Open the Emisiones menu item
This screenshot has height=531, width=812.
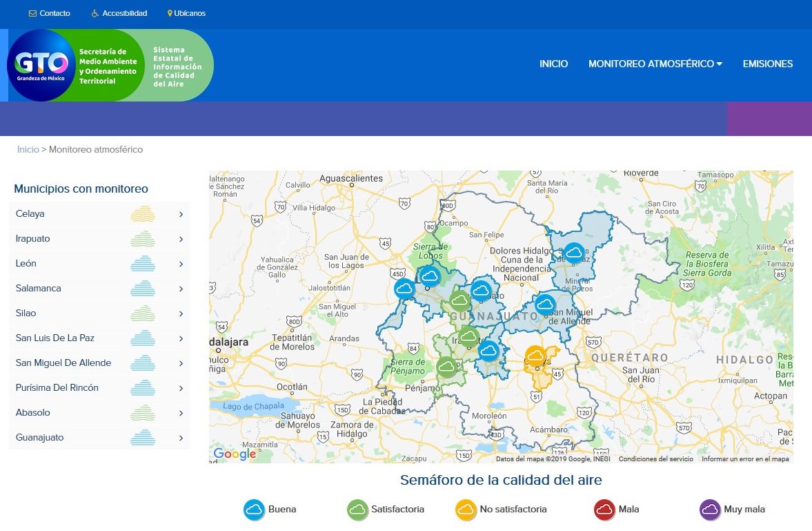(767, 64)
